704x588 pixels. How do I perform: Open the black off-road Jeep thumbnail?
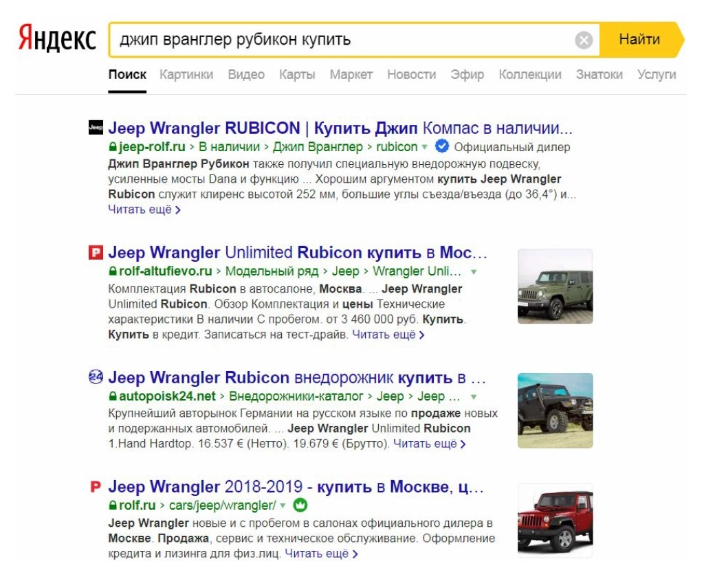(x=555, y=410)
